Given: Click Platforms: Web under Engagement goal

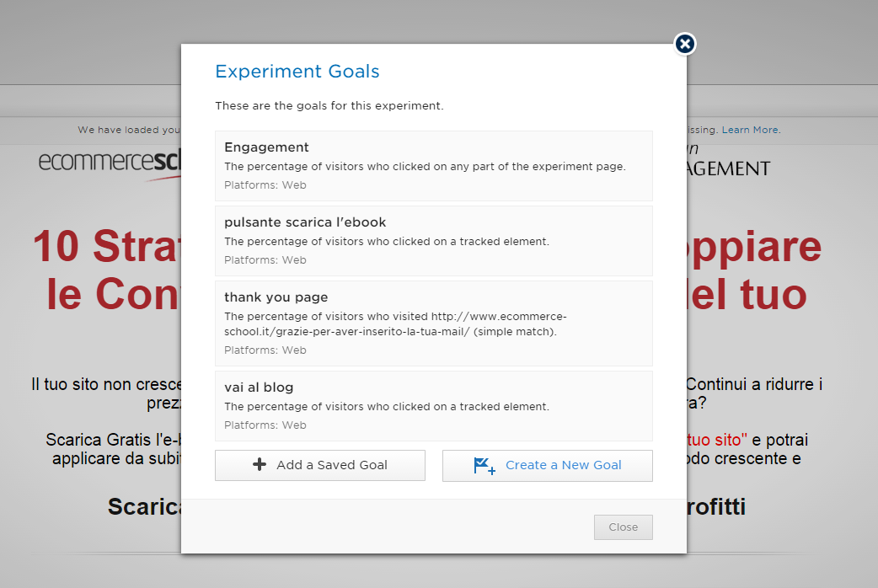Looking at the screenshot, I should tap(265, 185).
